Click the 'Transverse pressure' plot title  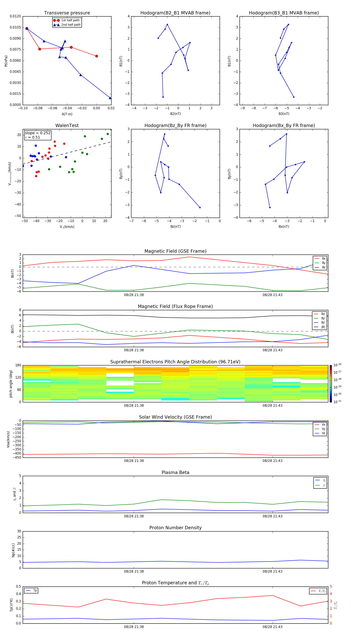pos(67,13)
